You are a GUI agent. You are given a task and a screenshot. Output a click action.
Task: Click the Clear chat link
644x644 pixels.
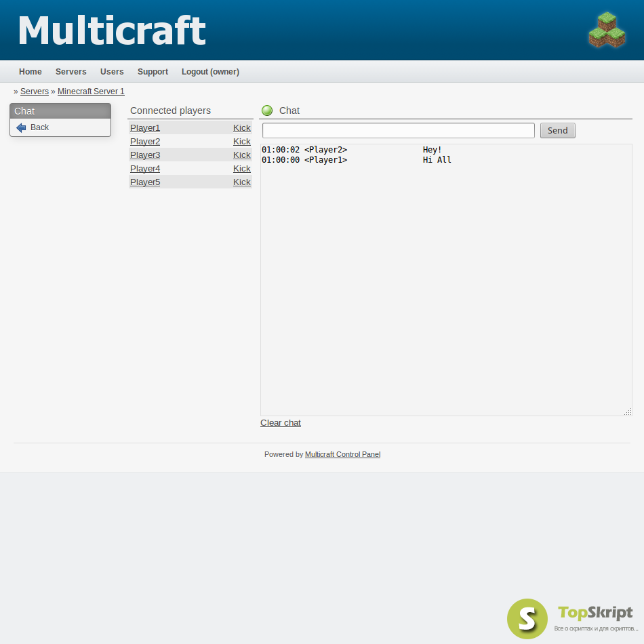(281, 422)
